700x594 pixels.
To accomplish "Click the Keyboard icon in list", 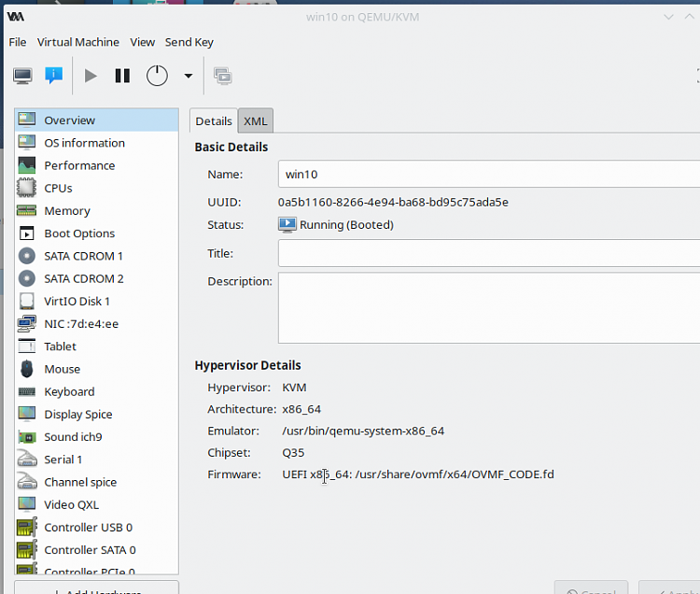I will 26,391.
